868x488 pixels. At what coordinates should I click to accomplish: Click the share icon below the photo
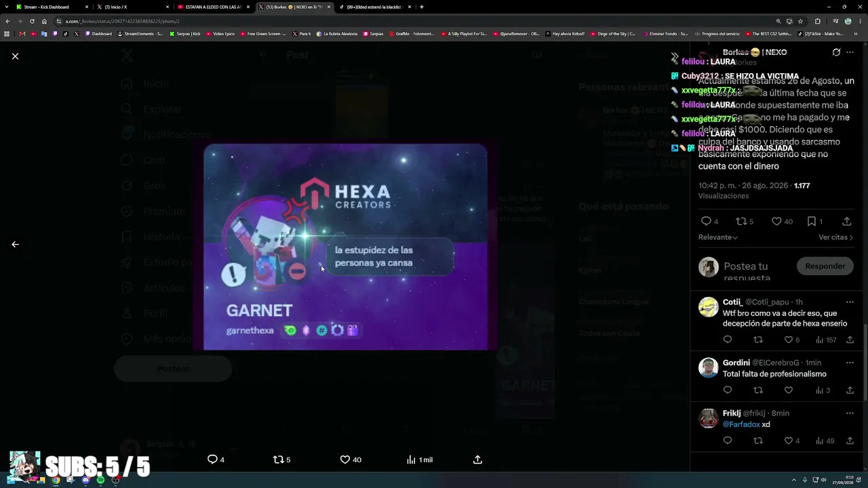477,460
